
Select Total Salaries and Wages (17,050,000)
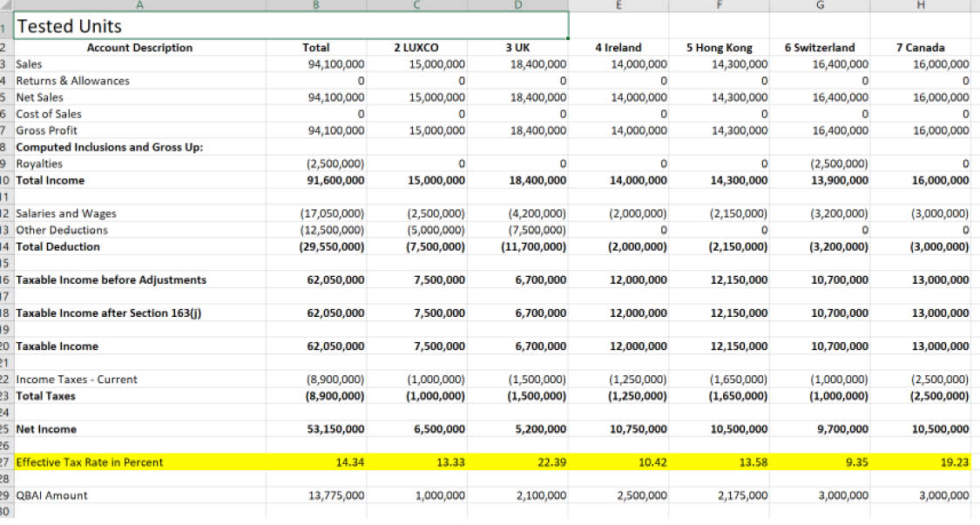[316, 213]
